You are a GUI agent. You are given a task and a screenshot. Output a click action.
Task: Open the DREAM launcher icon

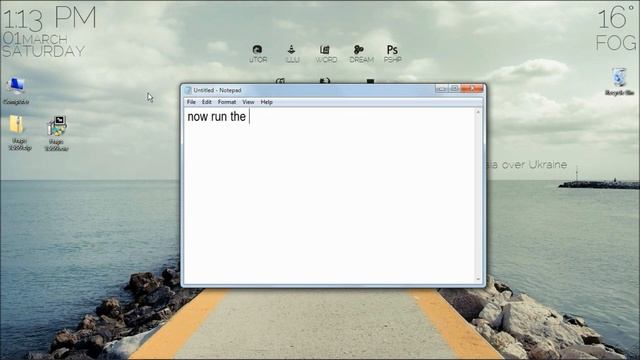click(x=361, y=54)
